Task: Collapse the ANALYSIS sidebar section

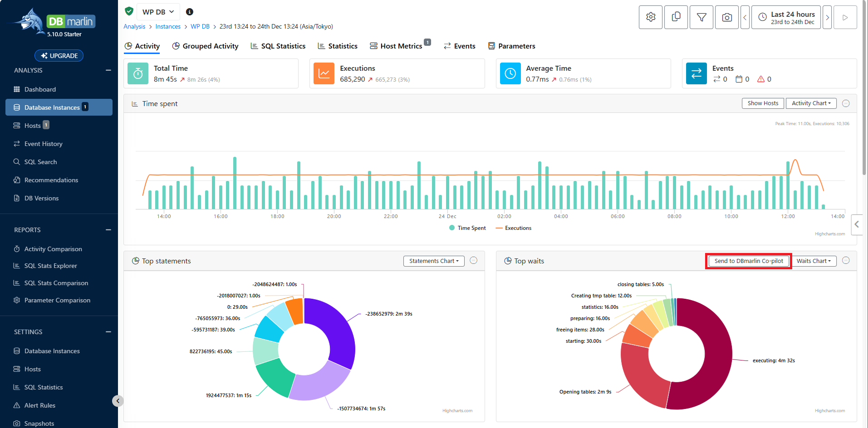Action: coord(108,70)
